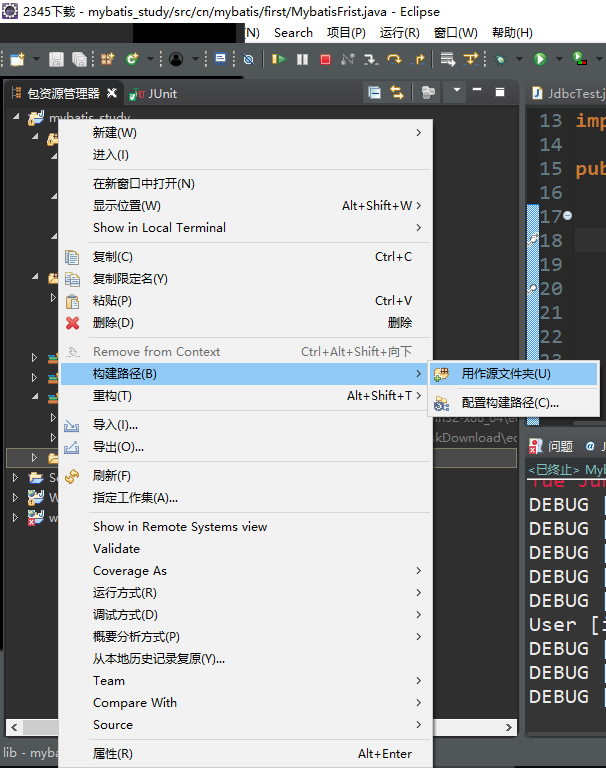Click the green Run toolbar icon
This screenshot has height=768, width=606.
(540, 59)
